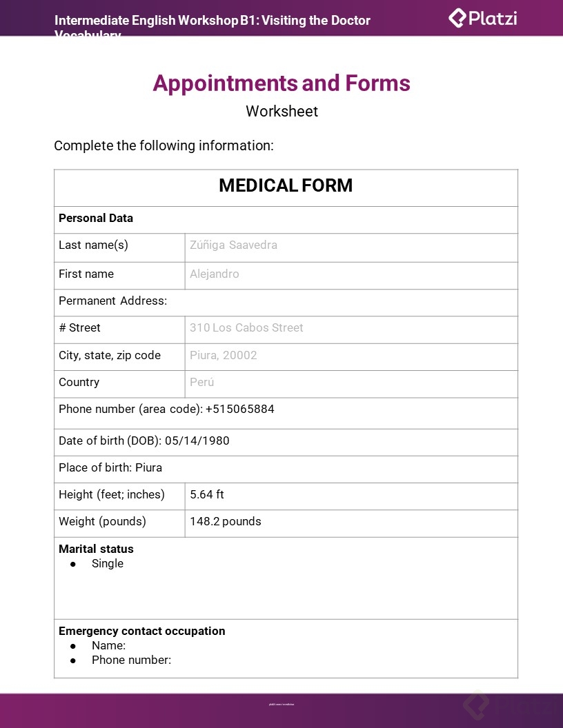Click the MEDICAL FORM table title

[286, 185]
